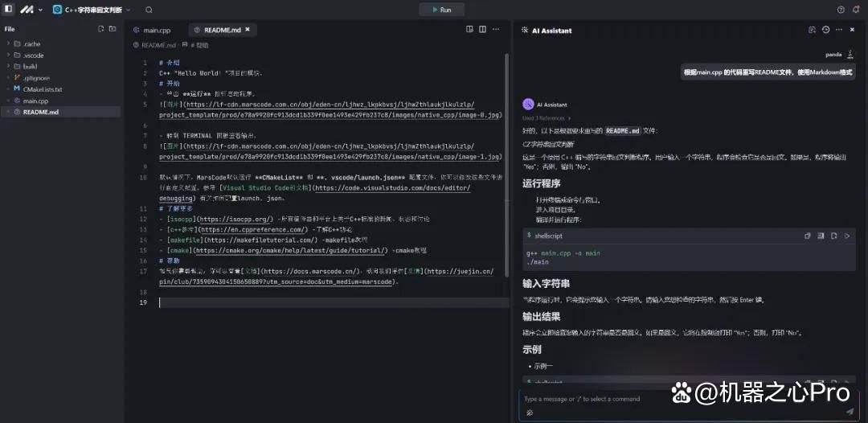This screenshot has width=868, height=423.
Task: Open the MarsCode logo menu
Action: click(x=31, y=10)
